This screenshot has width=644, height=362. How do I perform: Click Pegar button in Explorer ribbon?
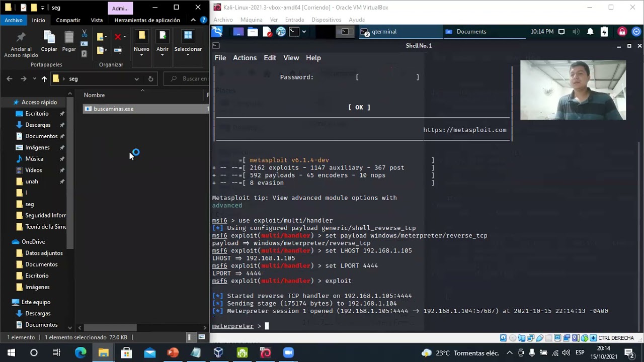click(x=69, y=41)
